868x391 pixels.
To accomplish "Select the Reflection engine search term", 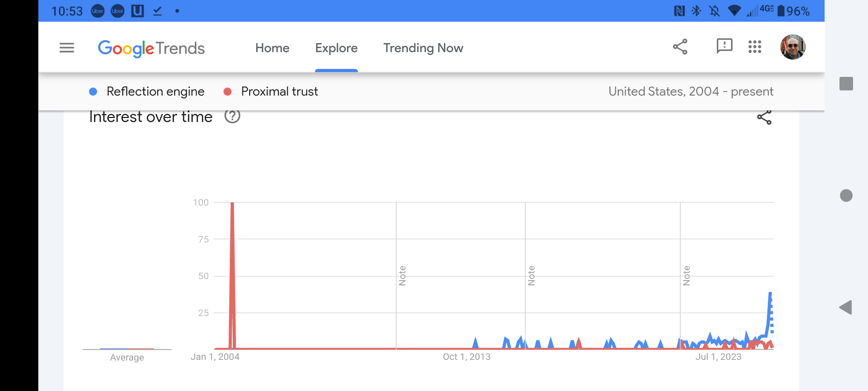I will tap(156, 92).
